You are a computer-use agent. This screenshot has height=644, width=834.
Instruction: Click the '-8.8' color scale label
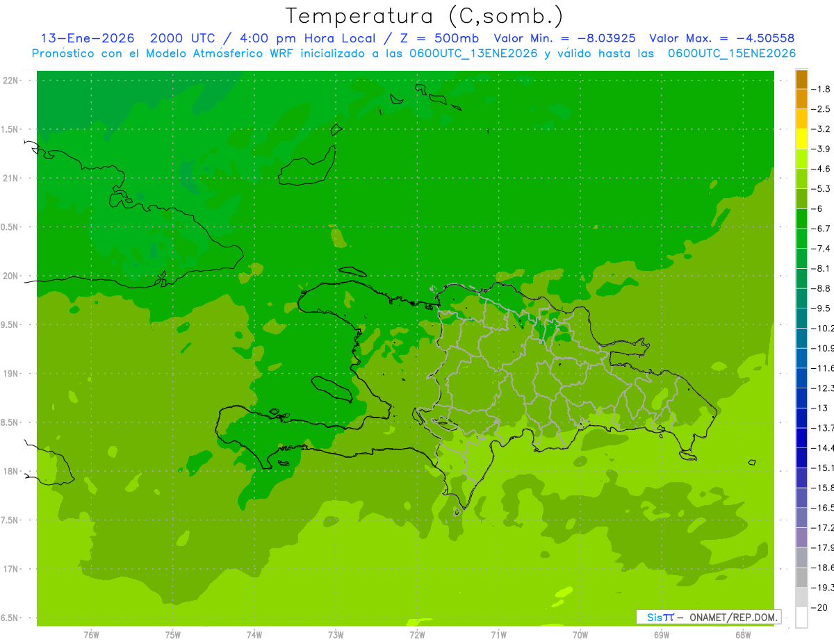(821, 288)
